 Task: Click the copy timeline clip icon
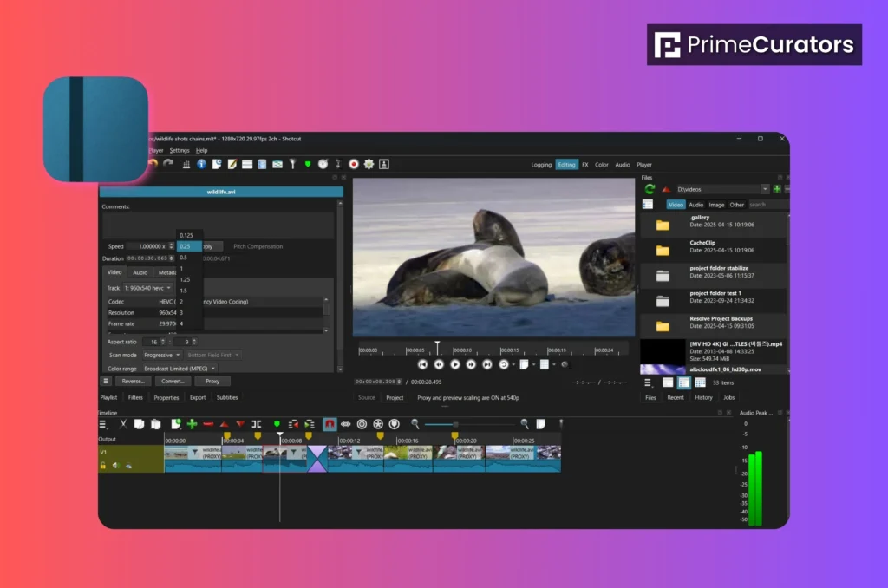139,423
